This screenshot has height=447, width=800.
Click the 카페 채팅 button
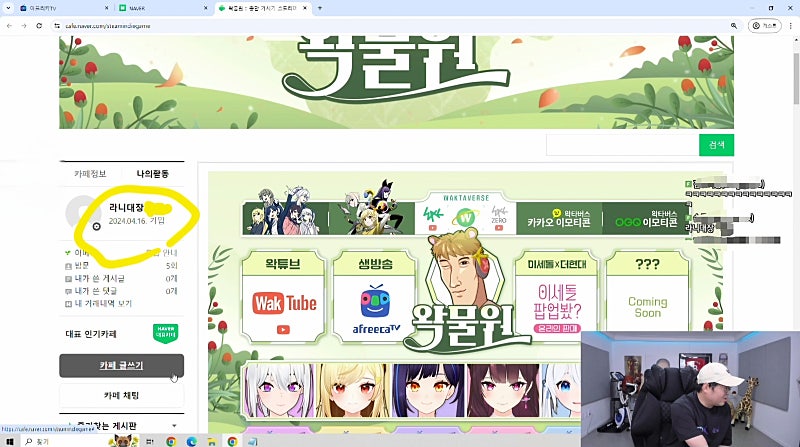121,395
